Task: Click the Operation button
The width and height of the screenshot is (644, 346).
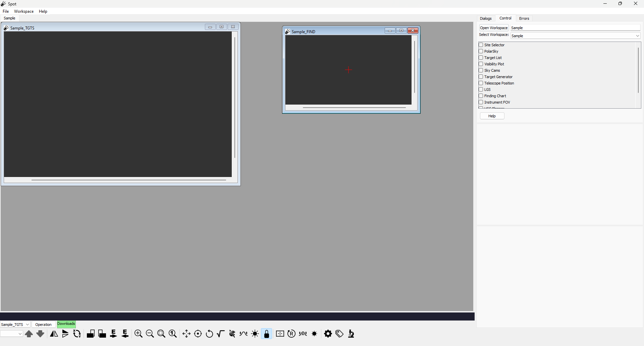Action: tap(43, 325)
